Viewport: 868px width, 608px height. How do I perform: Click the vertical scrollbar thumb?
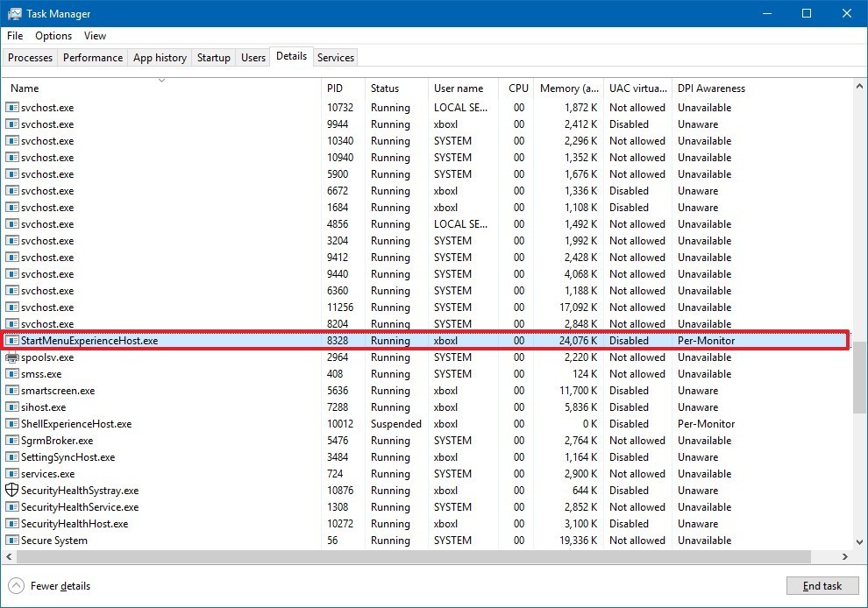tap(859, 377)
